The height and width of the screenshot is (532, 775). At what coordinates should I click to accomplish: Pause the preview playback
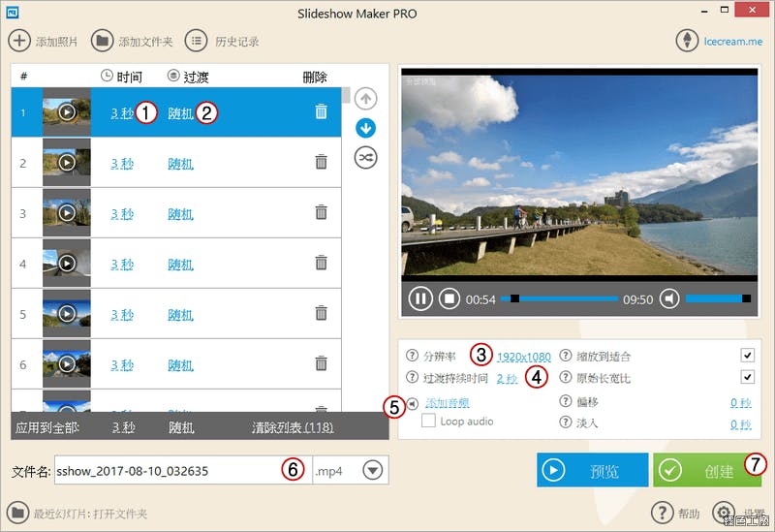tap(420, 298)
